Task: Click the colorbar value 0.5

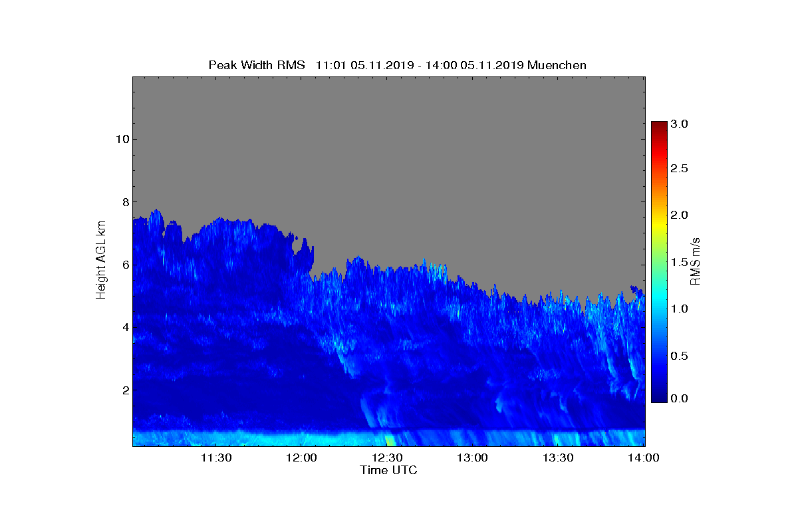Action: click(x=680, y=356)
